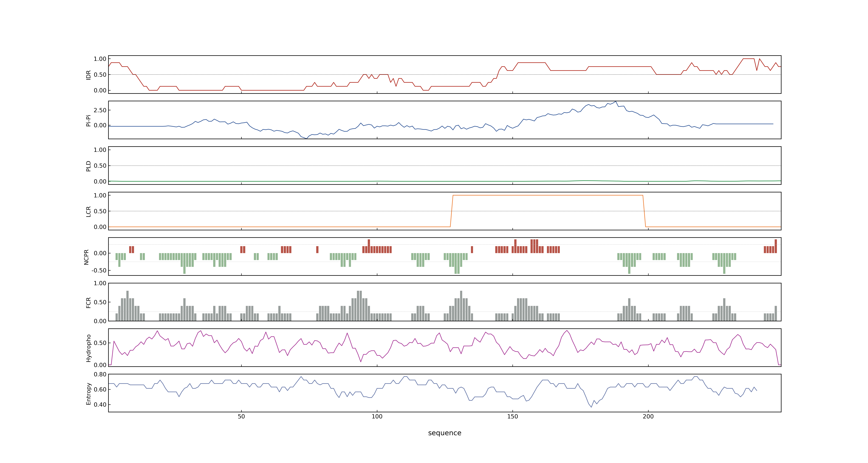This screenshot has width=868, height=463.
Task: Click the FCR axis label
Action: (88, 302)
